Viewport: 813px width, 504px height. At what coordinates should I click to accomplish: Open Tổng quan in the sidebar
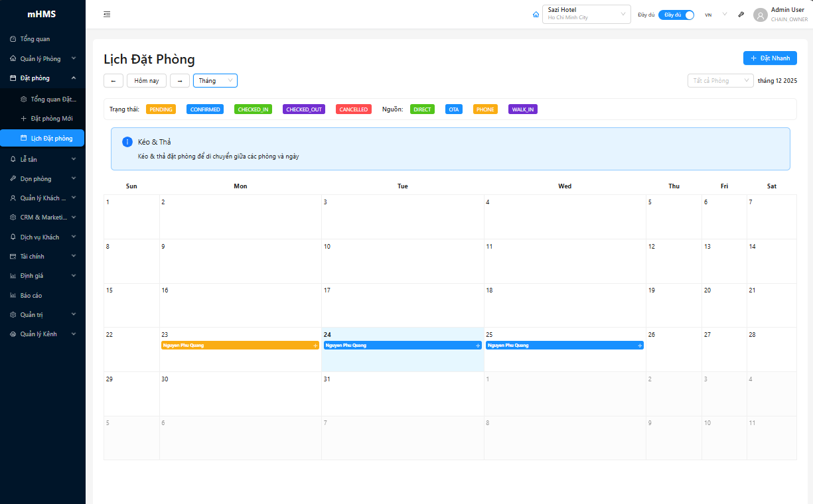pos(35,39)
